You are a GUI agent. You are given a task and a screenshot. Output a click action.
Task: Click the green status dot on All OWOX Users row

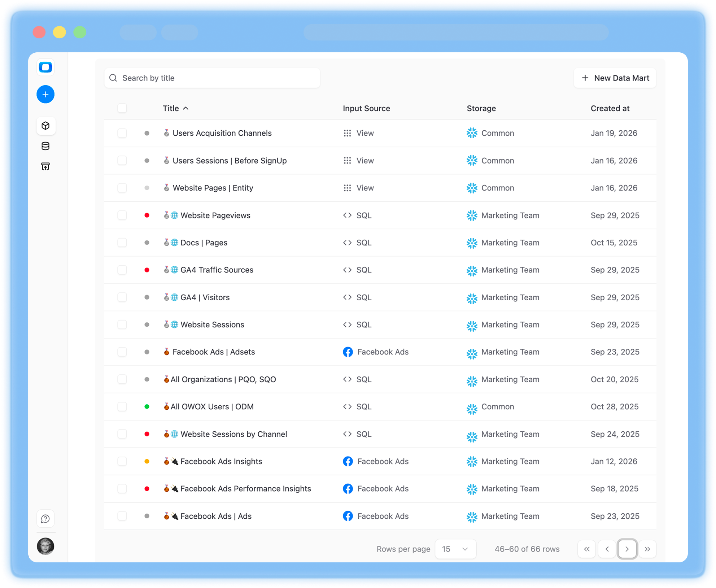147,406
